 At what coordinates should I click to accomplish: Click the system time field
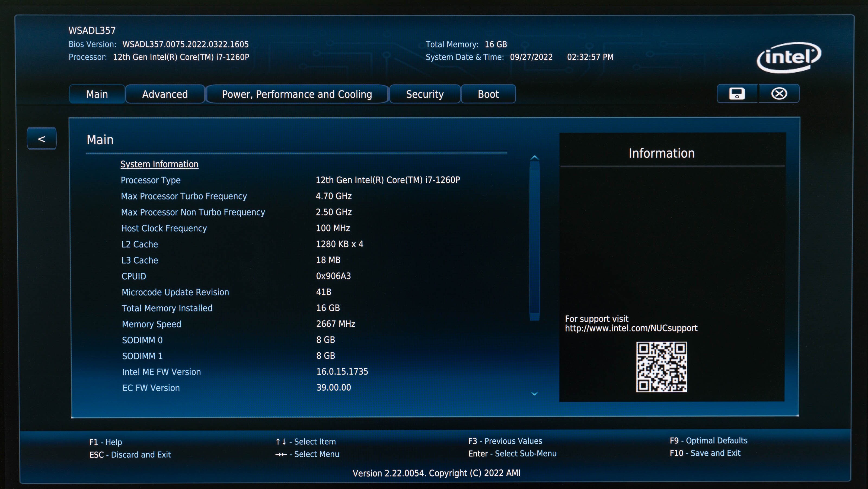coord(590,57)
